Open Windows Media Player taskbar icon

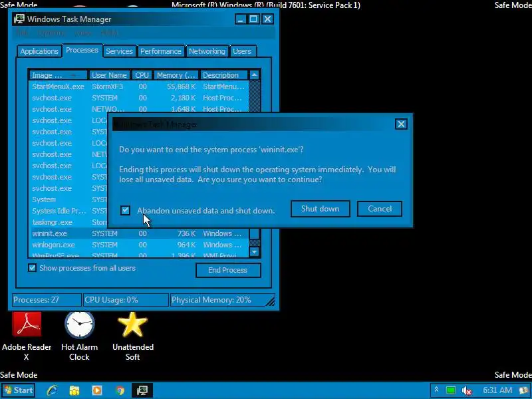pyautogui.click(x=97, y=390)
